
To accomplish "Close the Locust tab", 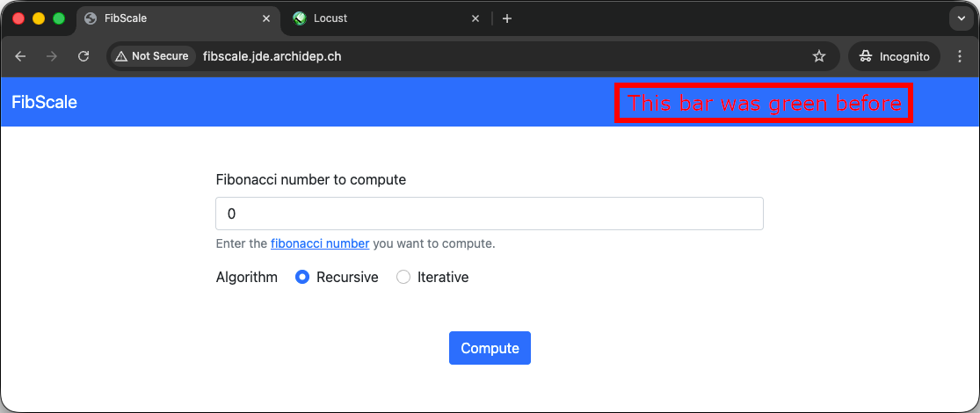I will [x=475, y=18].
